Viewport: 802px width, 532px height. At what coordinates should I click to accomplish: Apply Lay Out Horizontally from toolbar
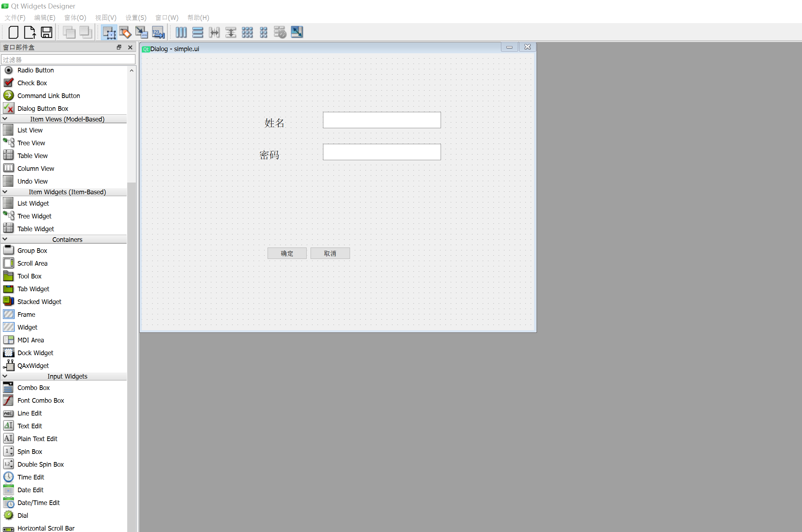pos(181,32)
